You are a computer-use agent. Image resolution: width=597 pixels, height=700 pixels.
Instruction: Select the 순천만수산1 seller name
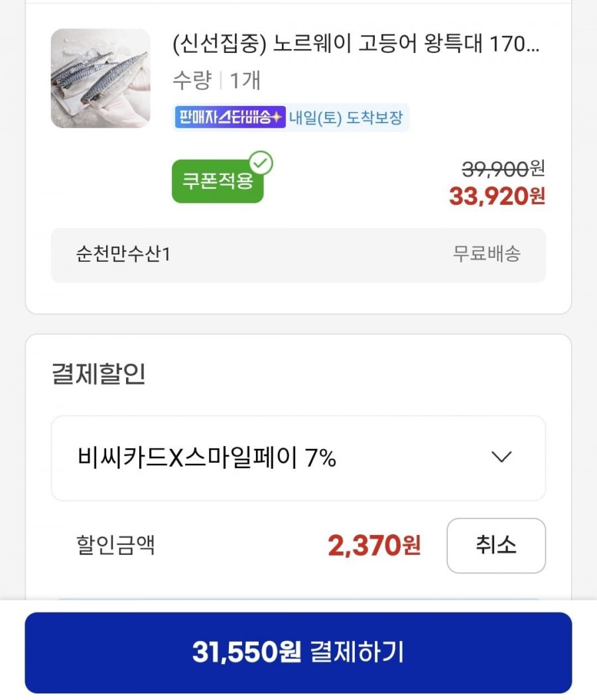coord(123,255)
